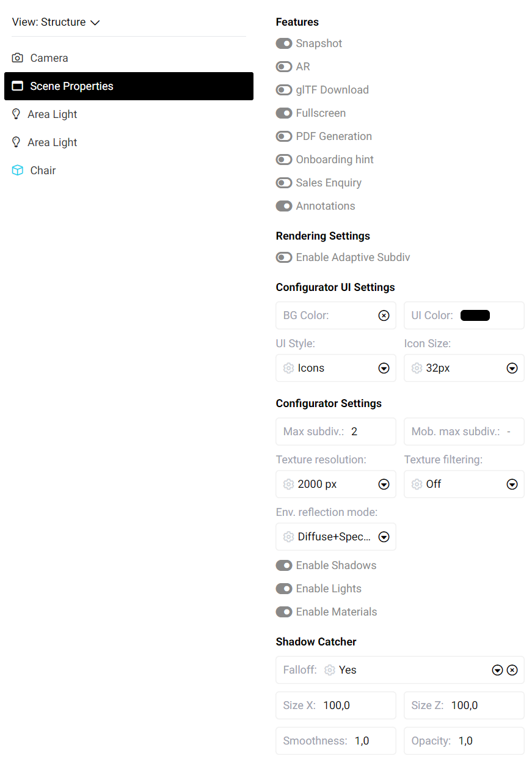Toggle the Snapshot feature switch
The height and width of the screenshot is (761, 532).
tap(284, 43)
